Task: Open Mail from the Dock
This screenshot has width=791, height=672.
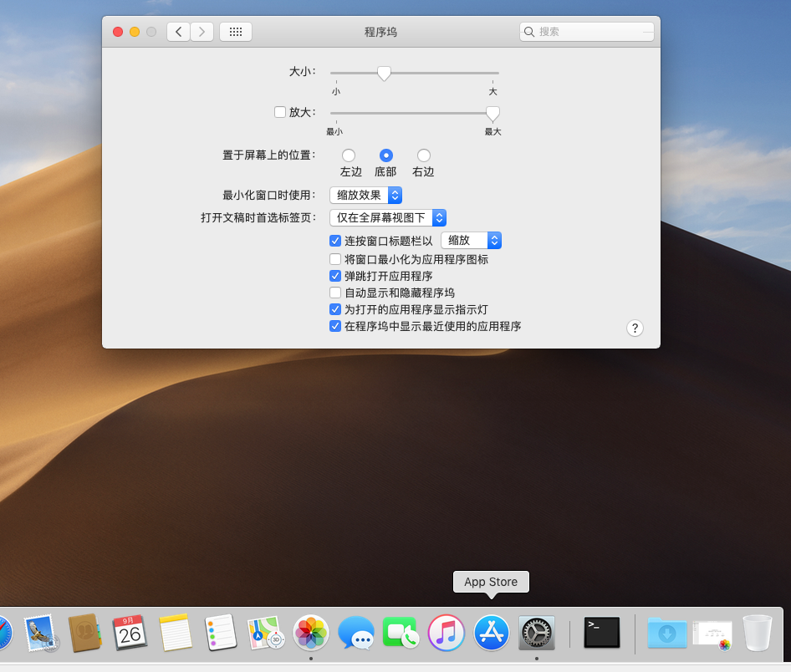Action: click(40, 633)
